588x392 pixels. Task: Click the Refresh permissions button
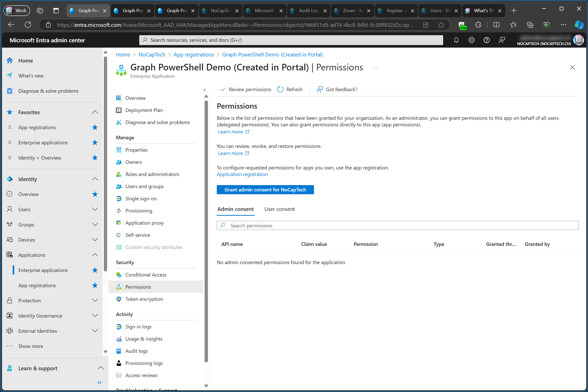pyautogui.click(x=290, y=89)
